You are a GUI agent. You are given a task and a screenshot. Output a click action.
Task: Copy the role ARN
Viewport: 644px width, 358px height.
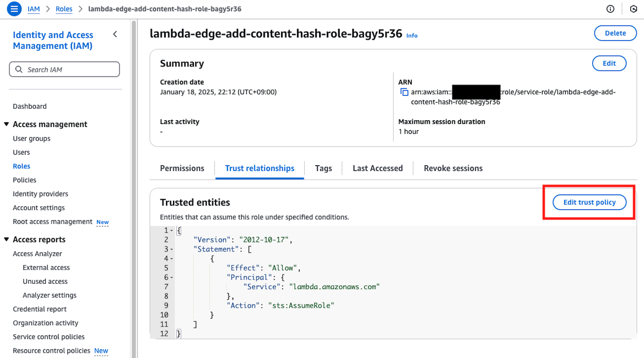point(404,92)
